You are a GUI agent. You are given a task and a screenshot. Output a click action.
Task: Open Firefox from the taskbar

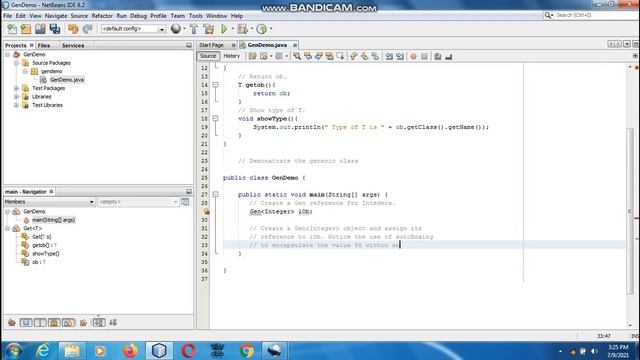click(x=130, y=351)
